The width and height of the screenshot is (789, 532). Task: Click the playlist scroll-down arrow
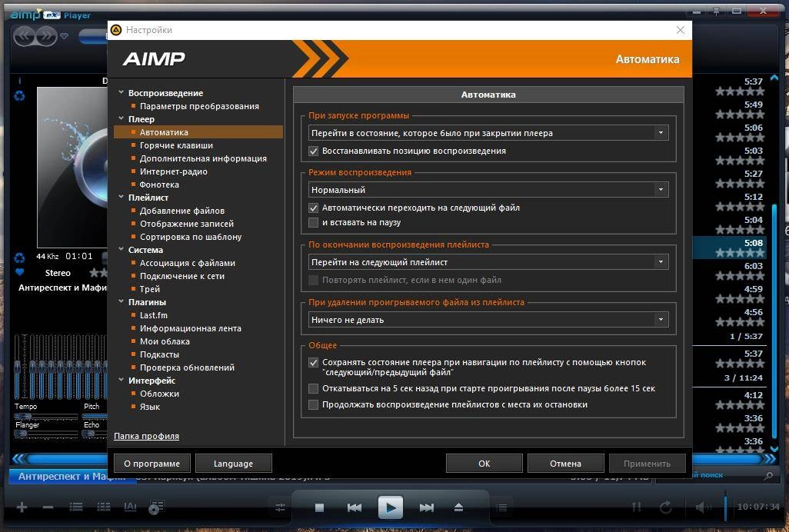click(774, 449)
